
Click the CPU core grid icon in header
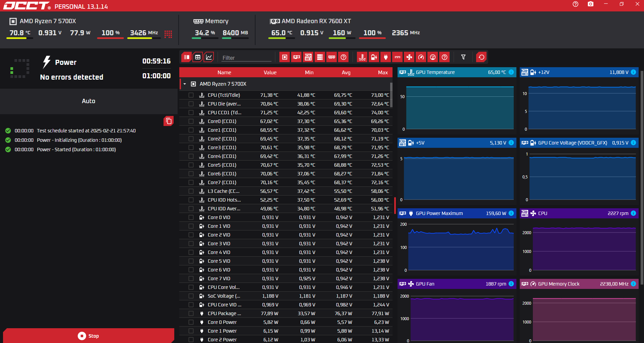[x=168, y=34]
